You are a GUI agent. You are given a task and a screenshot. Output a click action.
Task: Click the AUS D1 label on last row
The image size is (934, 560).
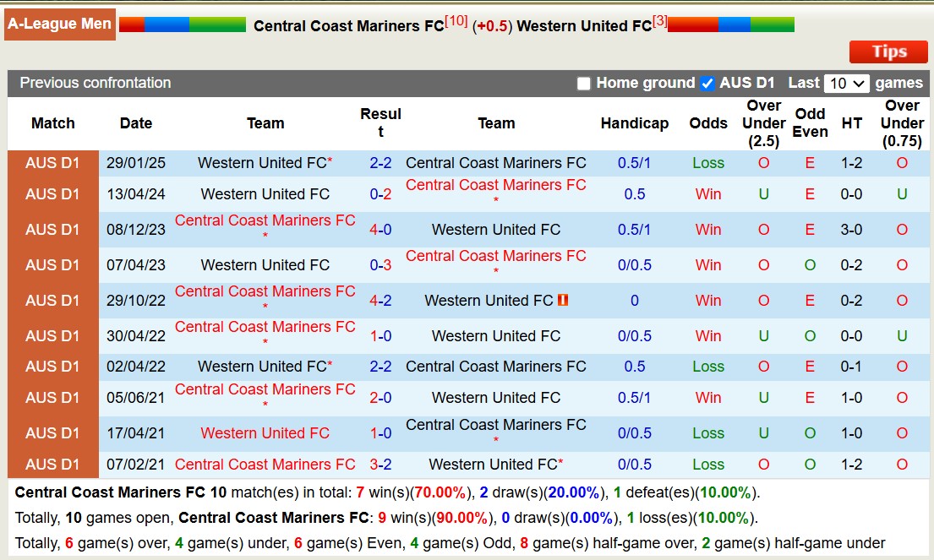pos(52,464)
